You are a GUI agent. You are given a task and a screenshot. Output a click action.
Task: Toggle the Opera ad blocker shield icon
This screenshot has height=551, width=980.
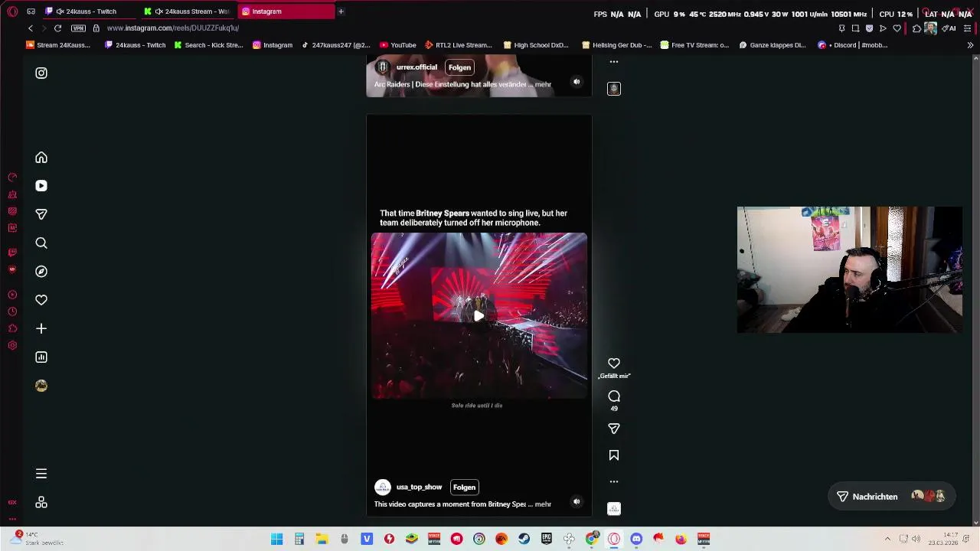tap(869, 28)
